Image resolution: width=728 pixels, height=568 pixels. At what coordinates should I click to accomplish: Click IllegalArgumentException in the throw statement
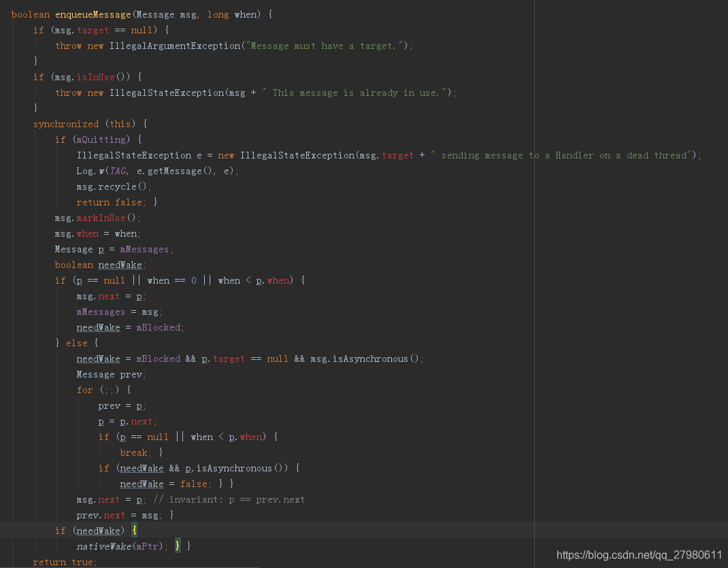point(175,46)
